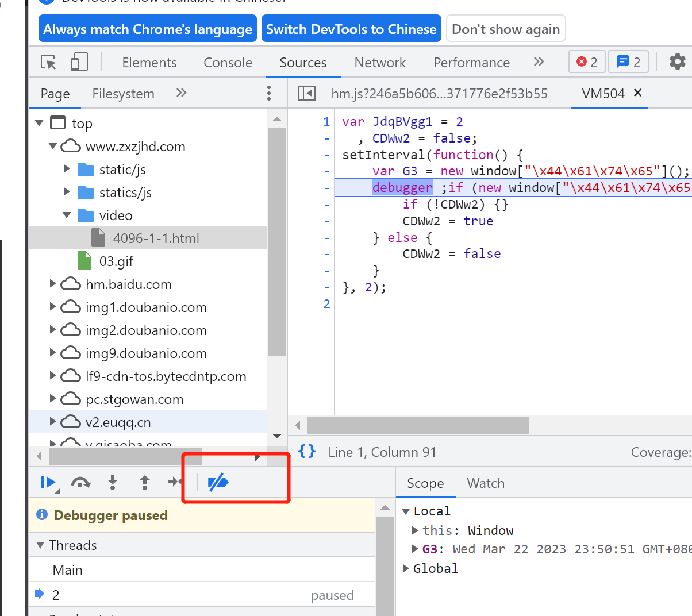Expand the this: Window entry

coord(415,530)
